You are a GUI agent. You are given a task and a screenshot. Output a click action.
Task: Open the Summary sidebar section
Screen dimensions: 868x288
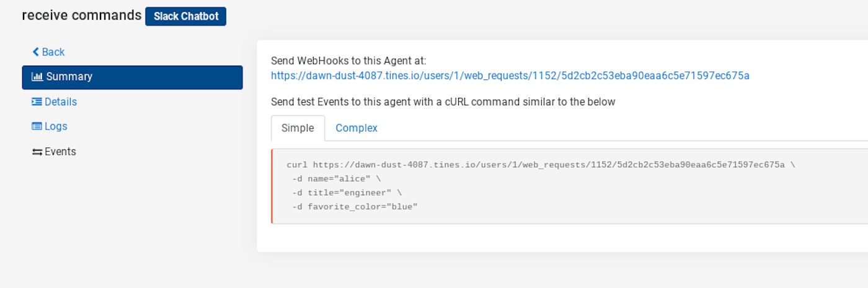69,77
